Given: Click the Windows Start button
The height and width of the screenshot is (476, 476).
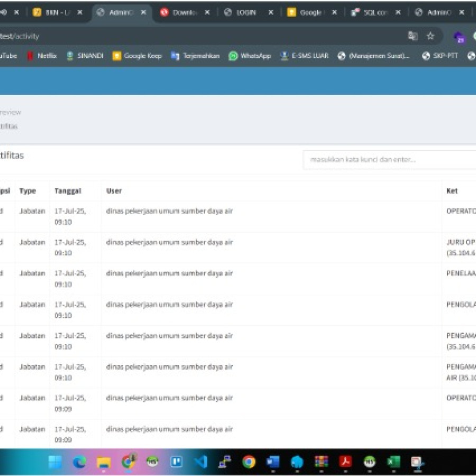Looking at the screenshot, I should 55,462.
